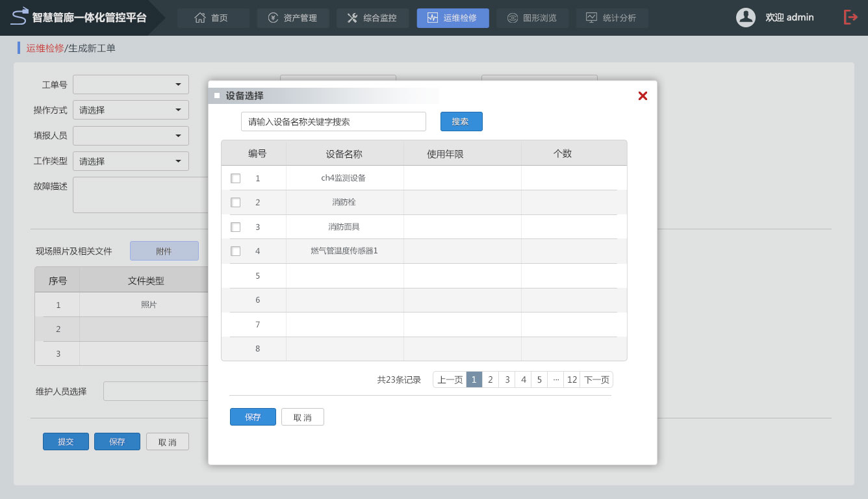
Task: Open 图形浏览 navigation tab
Action: 532,18
